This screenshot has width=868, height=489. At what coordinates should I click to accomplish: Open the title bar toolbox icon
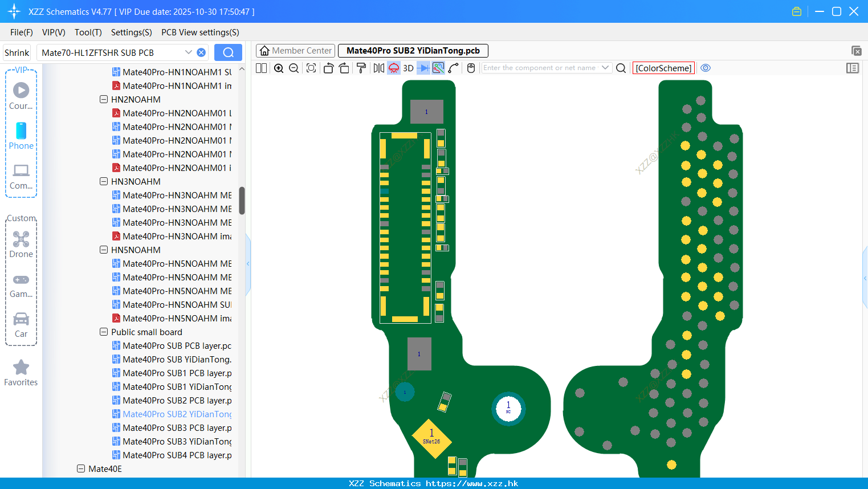[x=797, y=11]
